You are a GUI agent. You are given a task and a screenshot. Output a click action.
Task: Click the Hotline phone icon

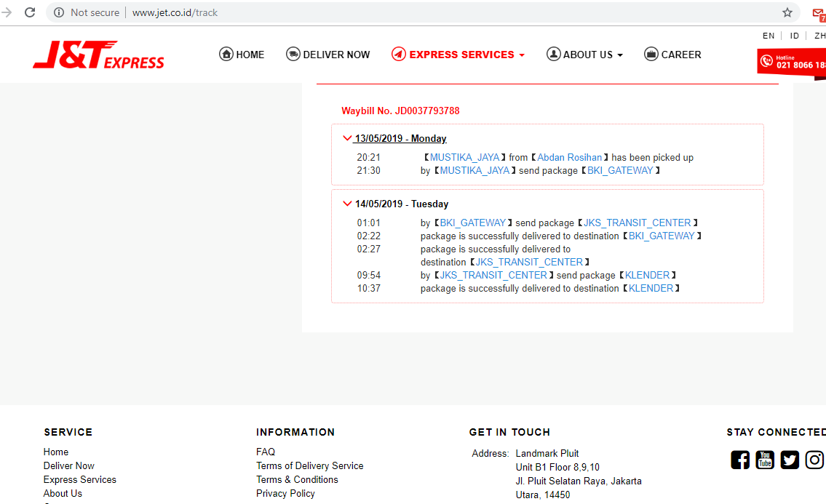point(767,61)
